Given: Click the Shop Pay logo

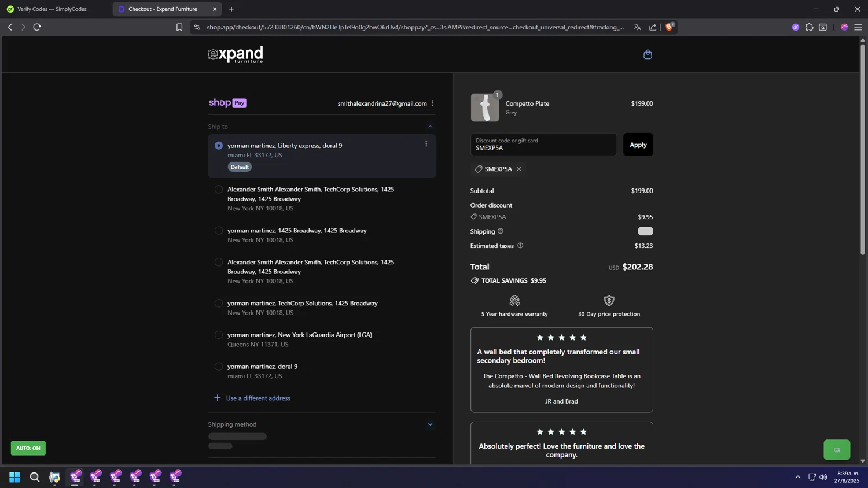Looking at the screenshot, I should point(227,103).
